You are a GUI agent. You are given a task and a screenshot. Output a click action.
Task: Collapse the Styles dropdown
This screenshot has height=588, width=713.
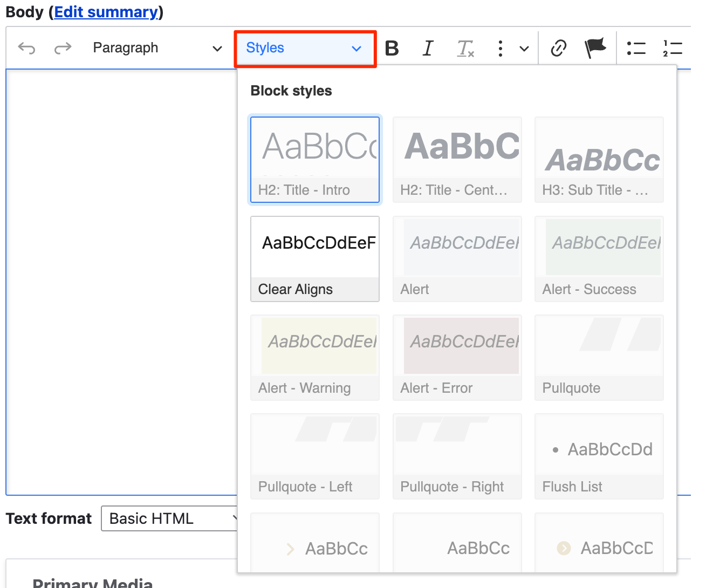pyautogui.click(x=305, y=49)
